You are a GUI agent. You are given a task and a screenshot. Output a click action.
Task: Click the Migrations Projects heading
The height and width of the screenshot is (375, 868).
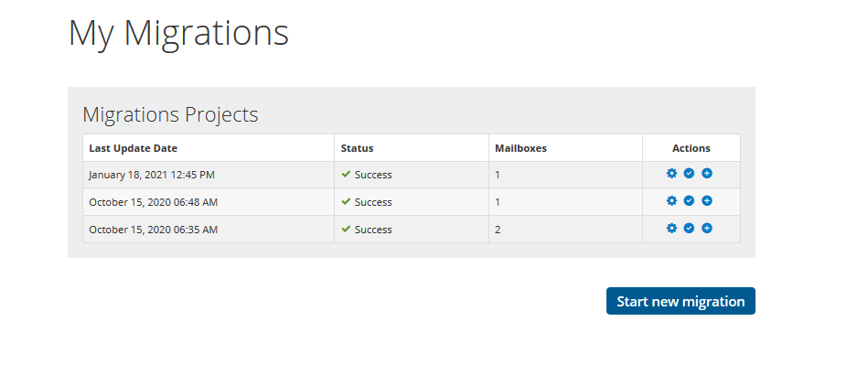click(170, 114)
